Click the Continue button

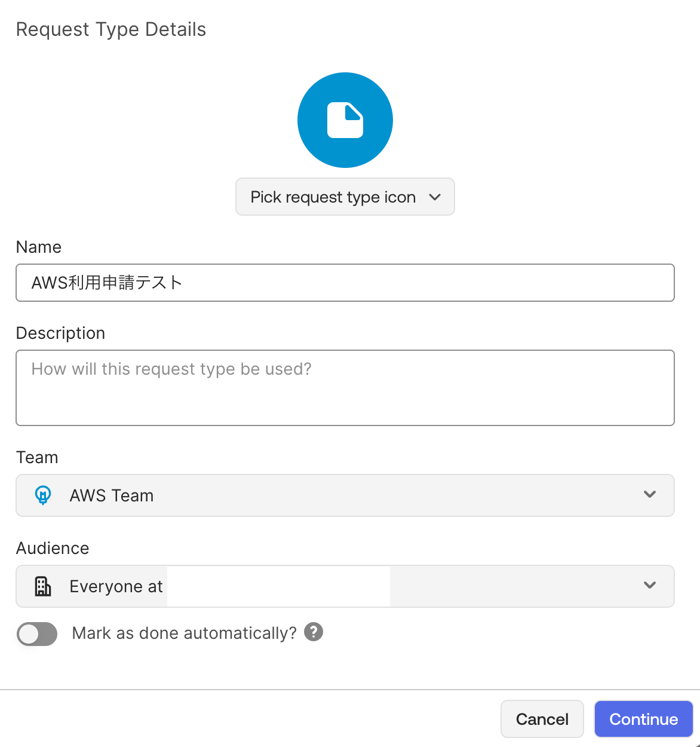point(644,719)
